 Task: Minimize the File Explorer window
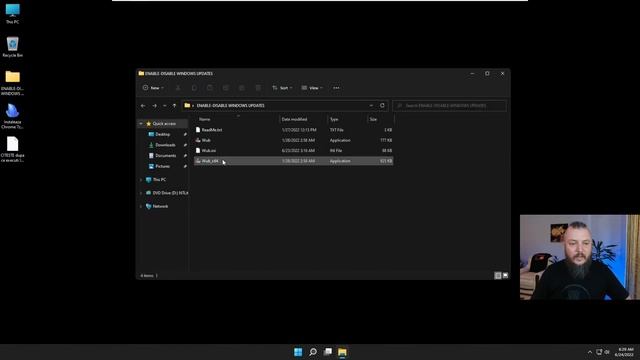(472, 73)
